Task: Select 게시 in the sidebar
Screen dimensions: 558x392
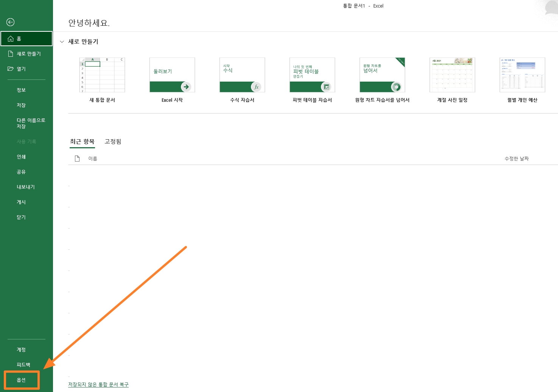Action: [21, 202]
